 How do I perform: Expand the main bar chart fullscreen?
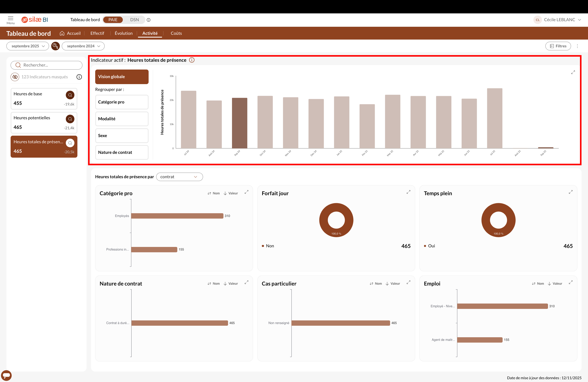tap(573, 72)
